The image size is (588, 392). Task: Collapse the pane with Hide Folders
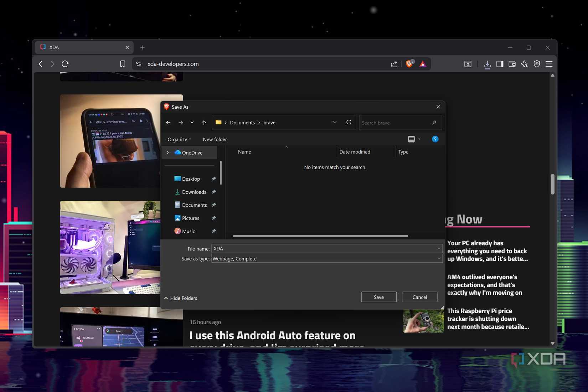[x=180, y=298]
